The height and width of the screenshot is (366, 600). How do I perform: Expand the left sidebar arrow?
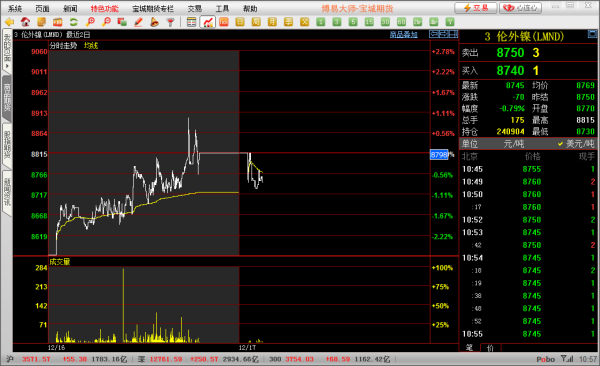click(x=7, y=66)
